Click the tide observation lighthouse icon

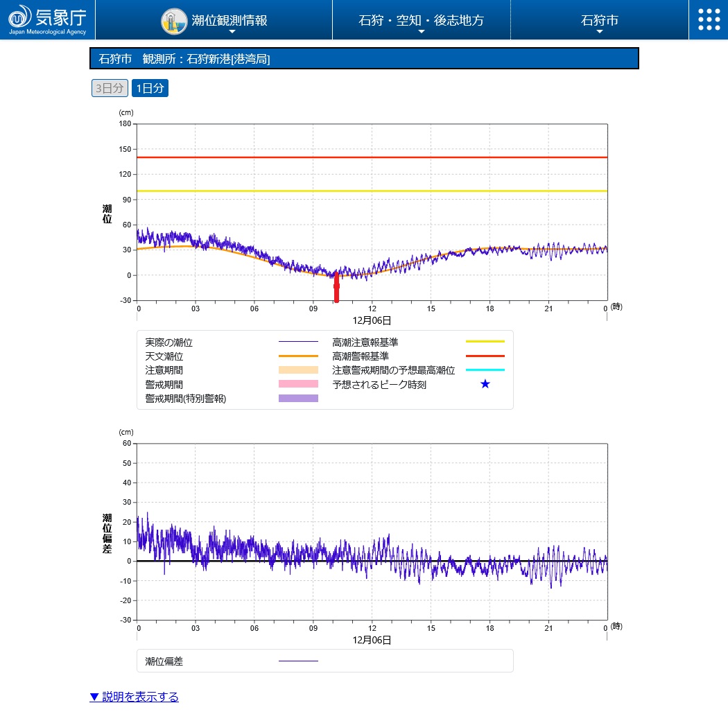click(x=174, y=21)
